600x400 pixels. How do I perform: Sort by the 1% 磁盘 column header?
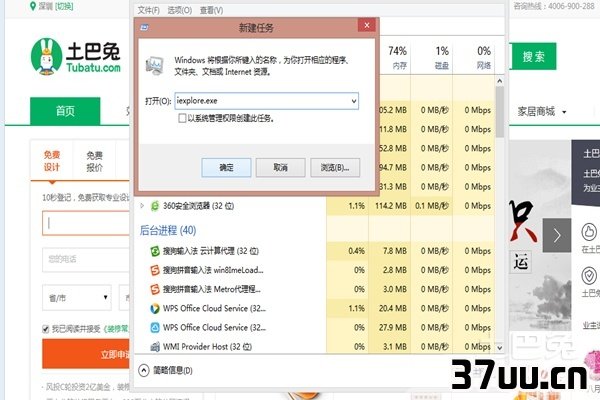(432, 57)
